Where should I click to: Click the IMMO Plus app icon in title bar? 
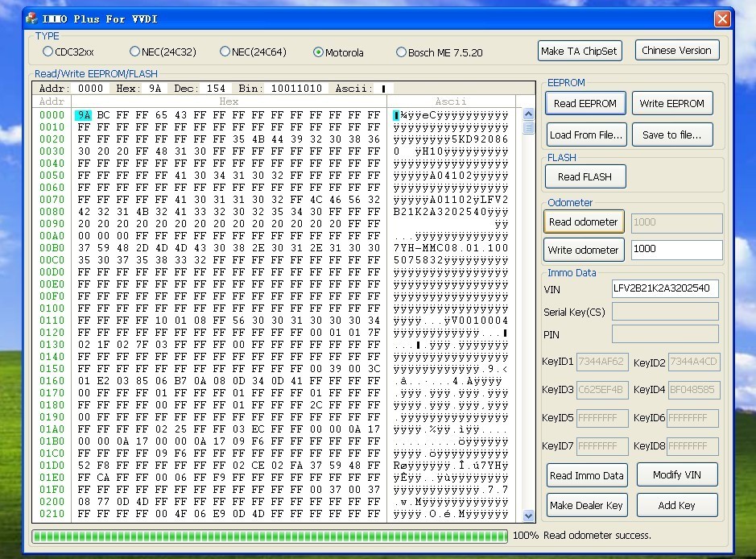click(32, 19)
